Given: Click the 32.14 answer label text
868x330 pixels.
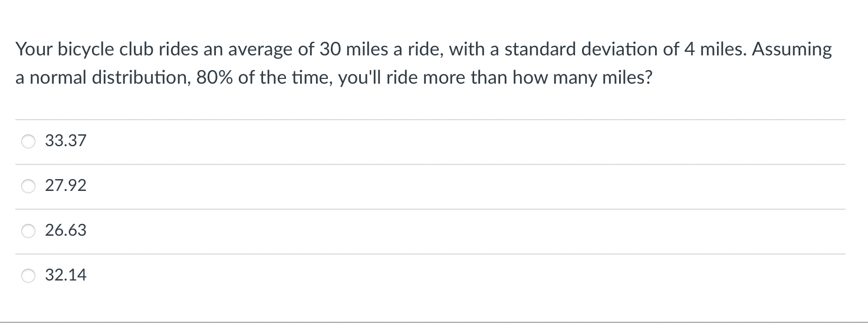Looking at the screenshot, I should click(65, 275).
